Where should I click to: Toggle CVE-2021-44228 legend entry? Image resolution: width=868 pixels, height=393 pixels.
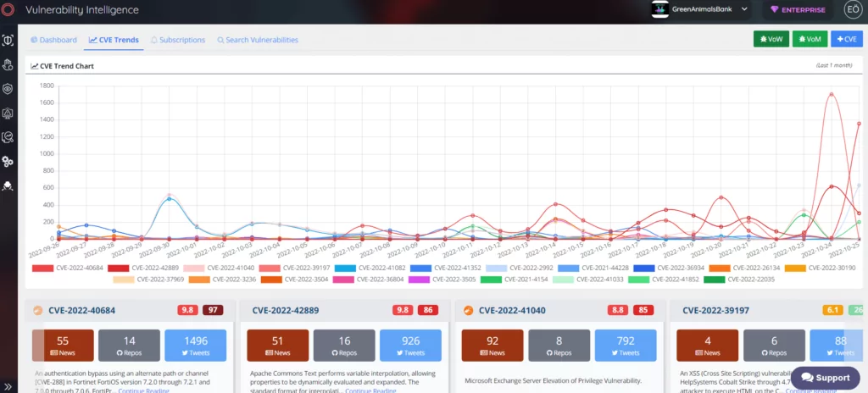(x=593, y=268)
